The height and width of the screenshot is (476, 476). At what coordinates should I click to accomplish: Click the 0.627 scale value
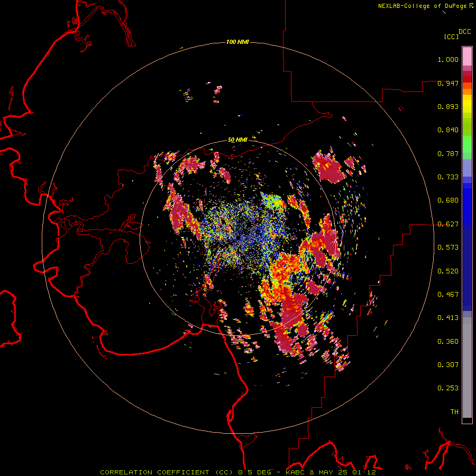(448, 224)
